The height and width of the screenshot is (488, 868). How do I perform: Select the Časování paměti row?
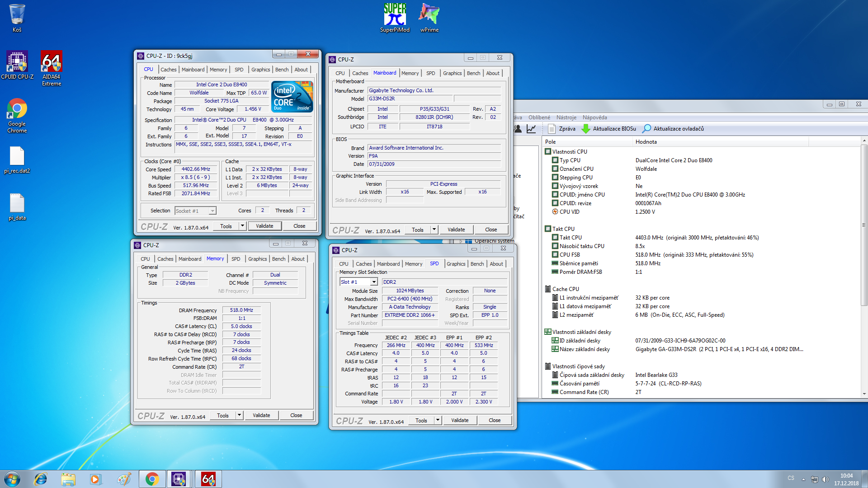[x=579, y=384]
